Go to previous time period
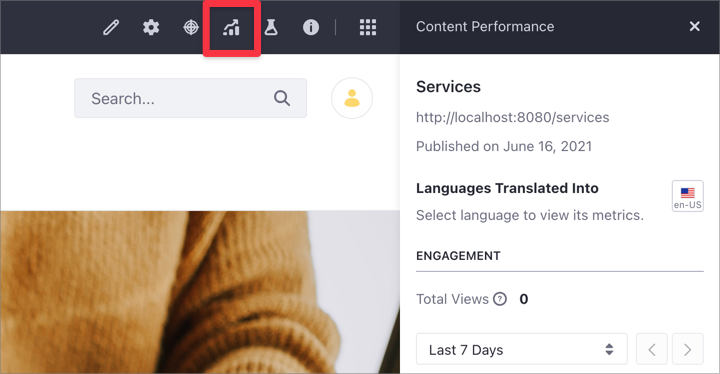The width and height of the screenshot is (720, 374). [x=652, y=349]
